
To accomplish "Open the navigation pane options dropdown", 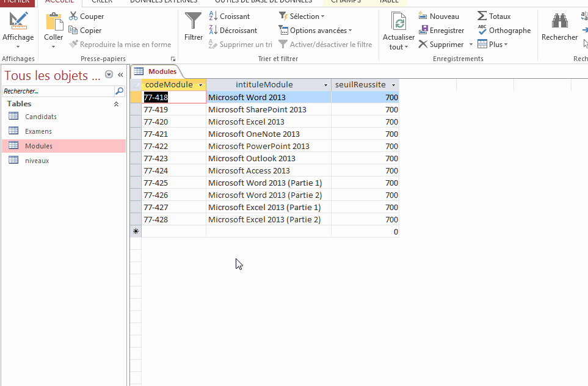I will click(109, 75).
